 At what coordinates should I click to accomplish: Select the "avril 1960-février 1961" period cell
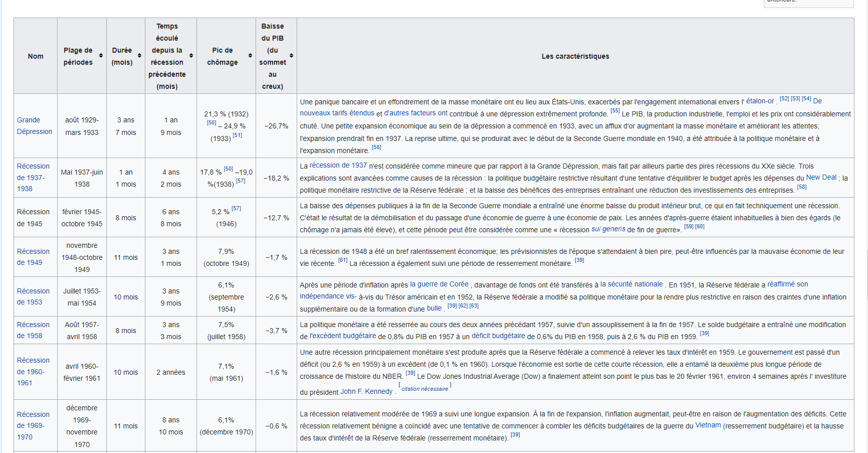pos(82,372)
